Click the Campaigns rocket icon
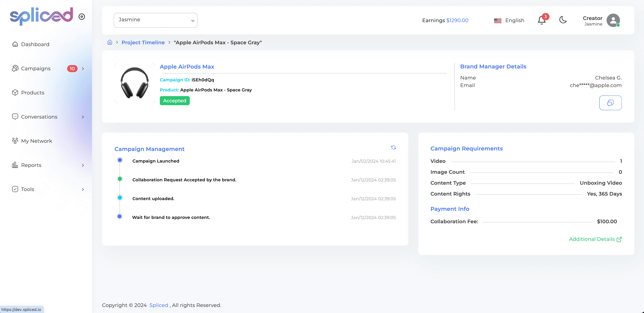This screenshot has width=644, height=313. coord(15,68)
